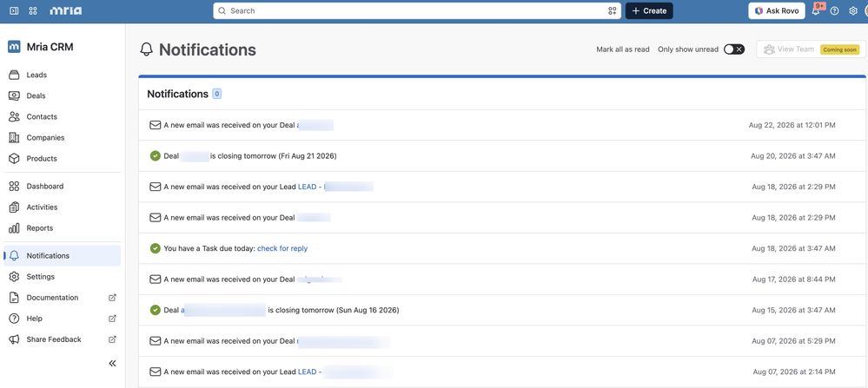Collapse the sidebar with double chevron
Viewport: 868px width, 388px height.
pos(112,363)
